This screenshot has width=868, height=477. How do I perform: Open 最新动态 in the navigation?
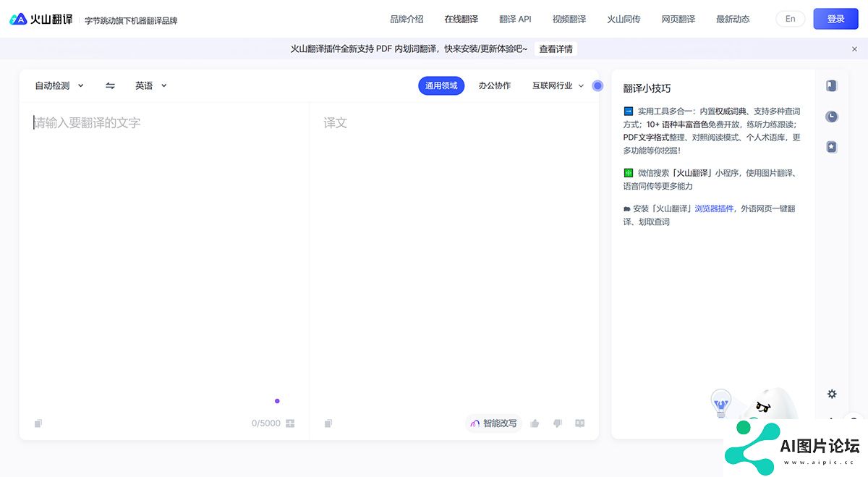pos(733,20)
